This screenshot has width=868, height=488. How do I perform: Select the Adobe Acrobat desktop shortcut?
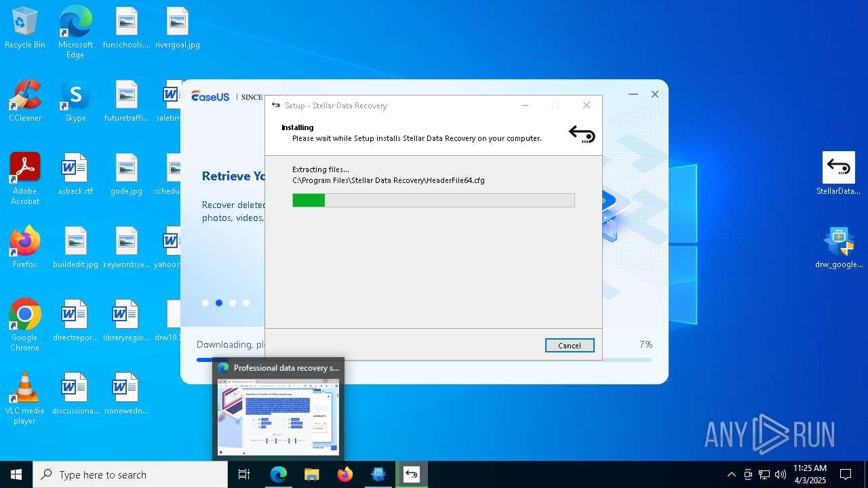pyautogui.click(x=25, y=179)
